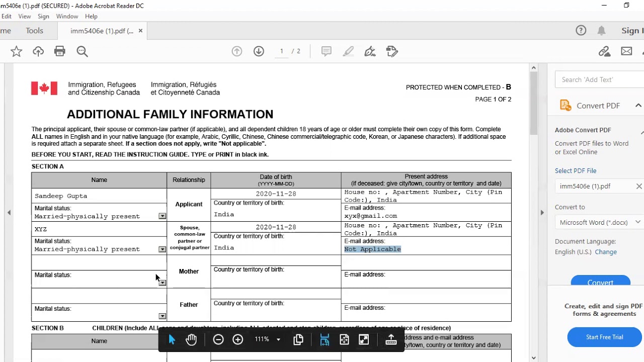Click the page display copy icon

[x=298, y=339]
